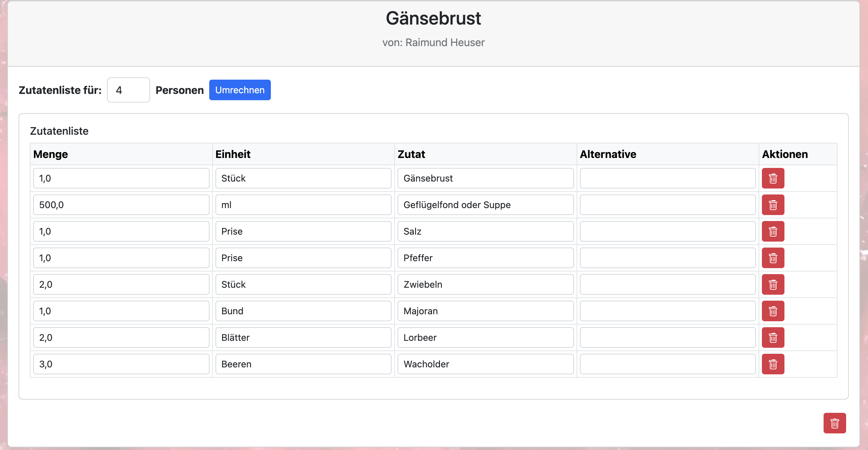Screen dimensions: 868x450
Task: Edit the Salz Zutat field
Action: [485, 231]
